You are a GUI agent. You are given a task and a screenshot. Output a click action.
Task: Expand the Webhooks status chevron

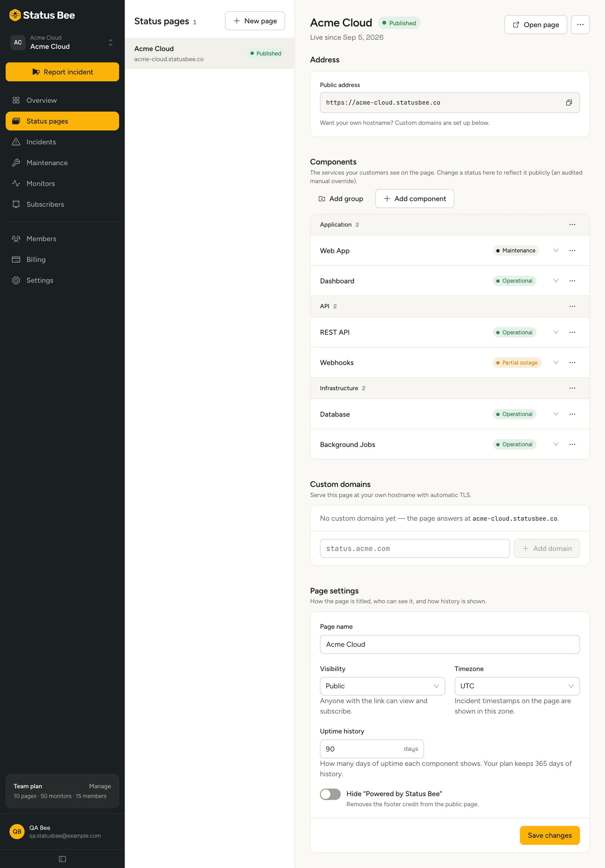[556, 362]
